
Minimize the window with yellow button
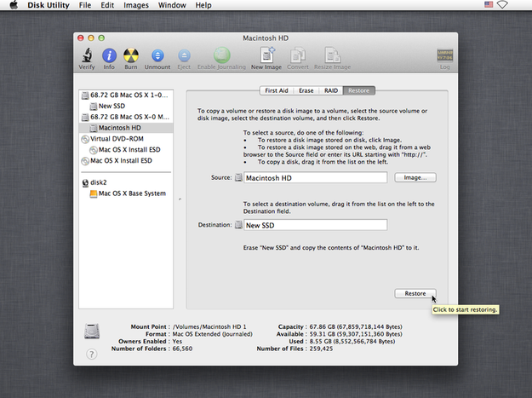point(91,38)
